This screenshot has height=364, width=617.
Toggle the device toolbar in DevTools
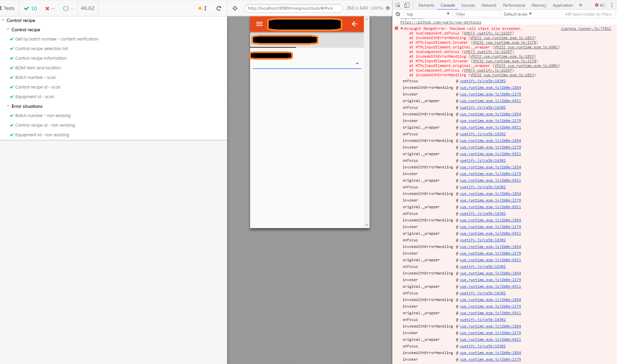click(405, 5)
